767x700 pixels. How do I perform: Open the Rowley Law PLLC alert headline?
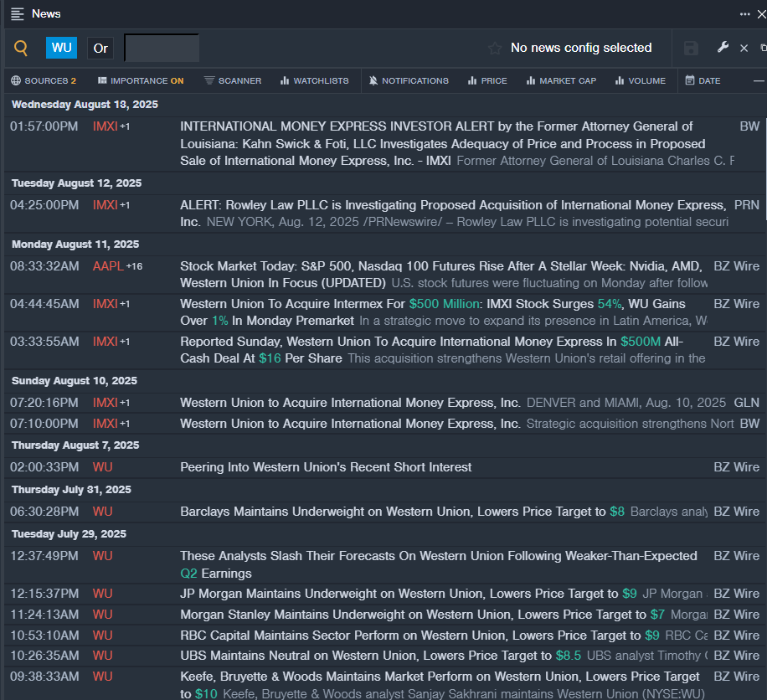pyautogui.click(x=452, y=214)
